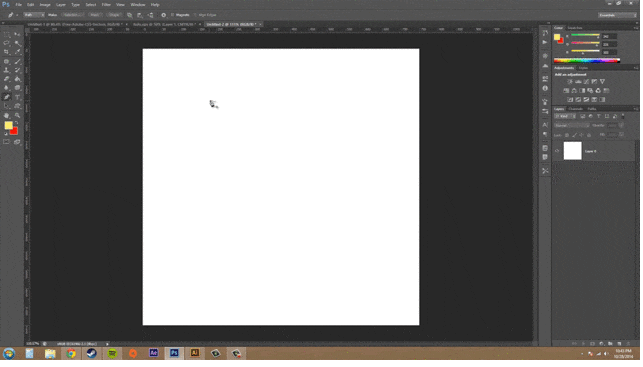Select the Type tool in the toolbox

[x=18, y=97]
